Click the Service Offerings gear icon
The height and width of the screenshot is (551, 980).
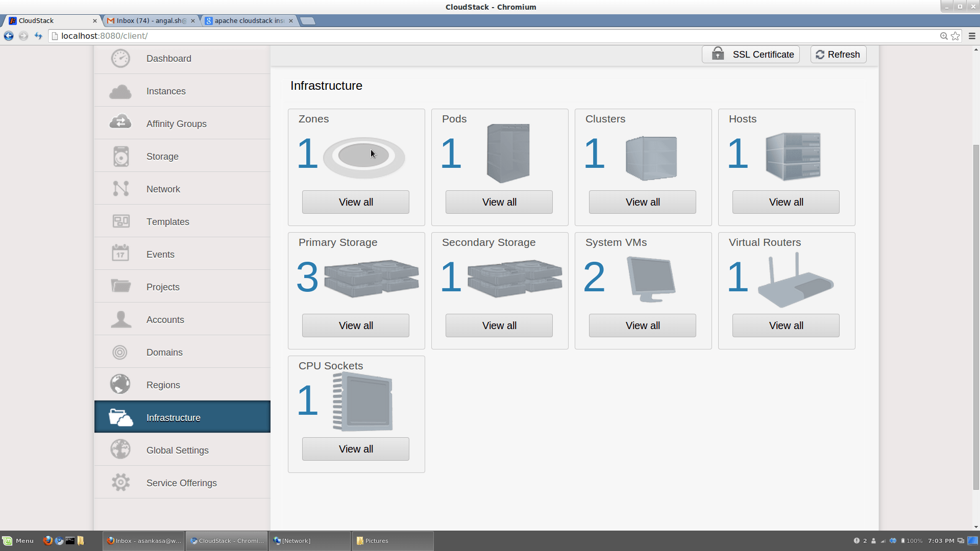[x=121, y=482]
